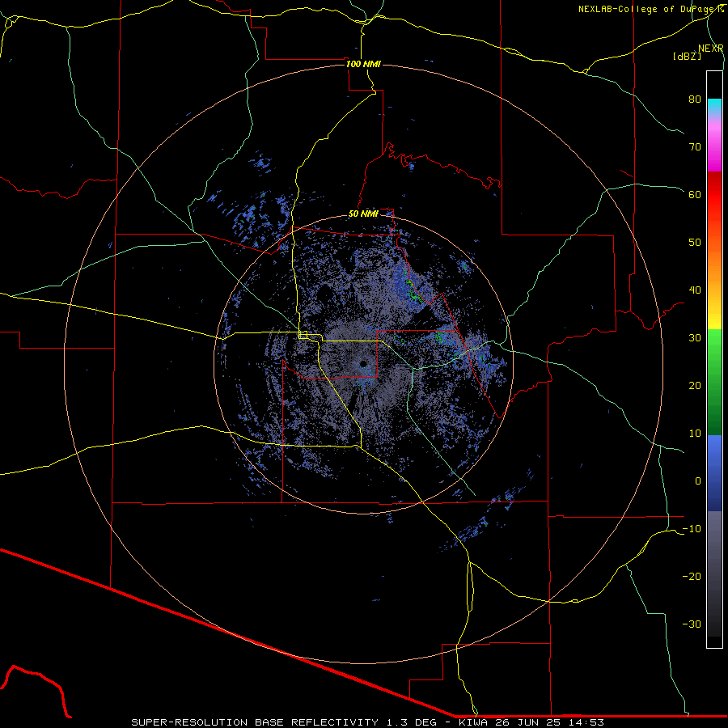Click the 20 value on the dBZ scale
This screenshot has width=728, height=728.
point(695,385)
